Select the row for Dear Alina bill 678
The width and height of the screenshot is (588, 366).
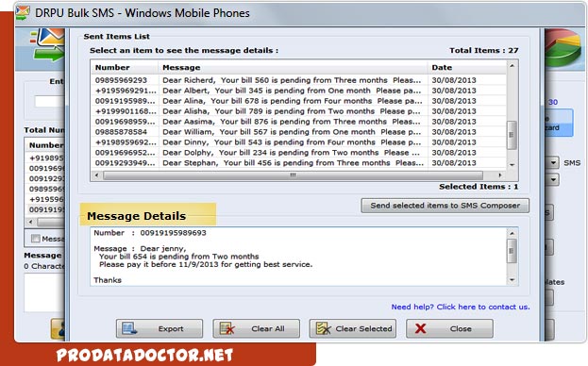(298, 101)
